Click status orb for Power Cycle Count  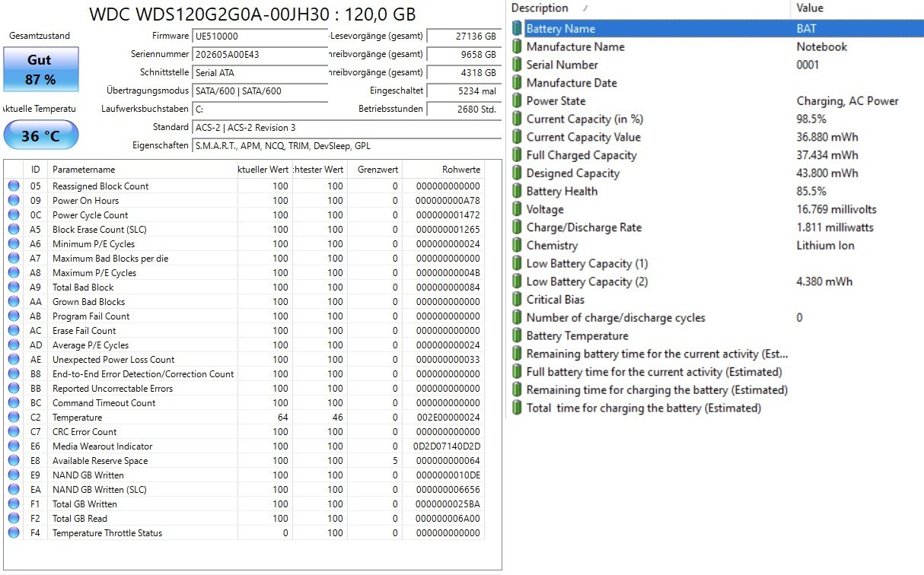coord(14,215)
